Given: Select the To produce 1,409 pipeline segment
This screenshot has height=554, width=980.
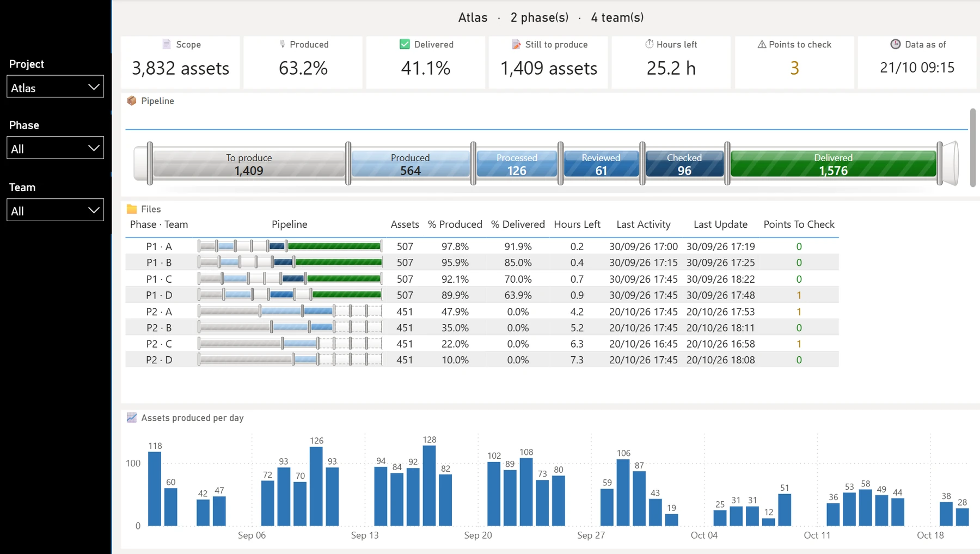Looking at the screenshot, I should pyautogui.click(x=249, y=164).
